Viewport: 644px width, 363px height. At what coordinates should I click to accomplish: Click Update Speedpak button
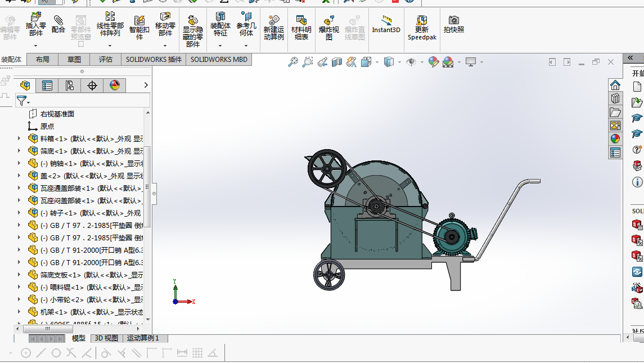422,27
